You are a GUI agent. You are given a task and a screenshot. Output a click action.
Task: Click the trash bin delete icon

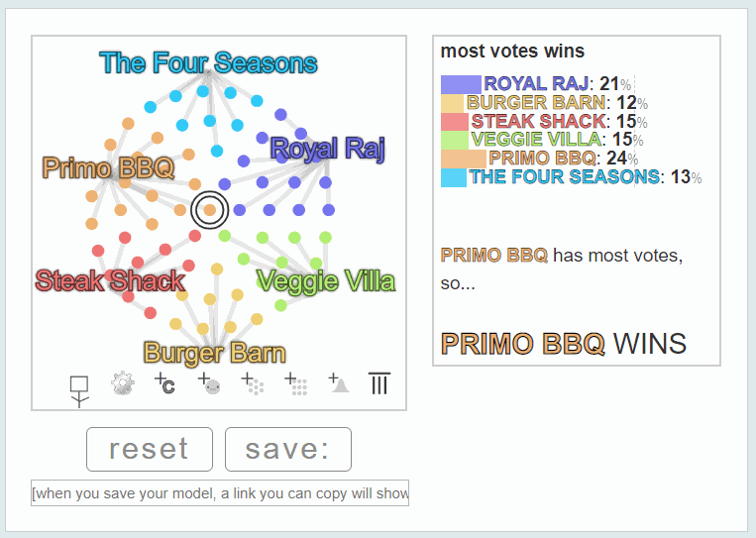click(379, 383)
